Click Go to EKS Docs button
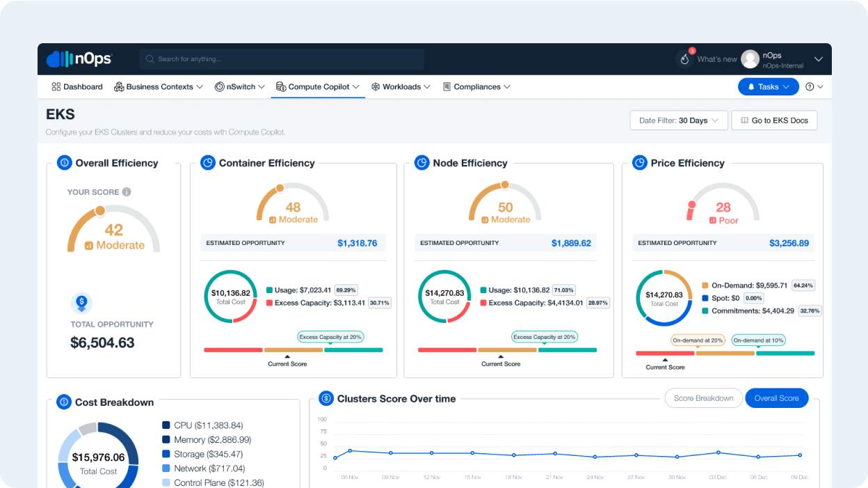The image size is (868, 488). pos(774,120)
